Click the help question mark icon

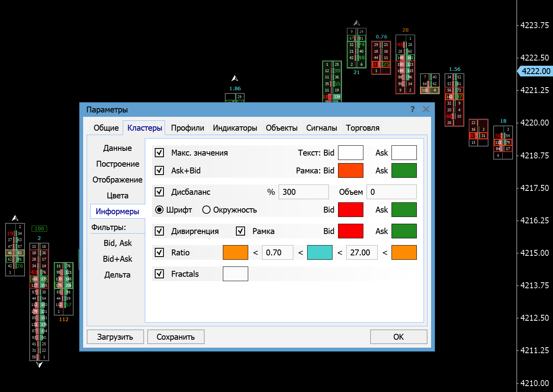point(412,109)
